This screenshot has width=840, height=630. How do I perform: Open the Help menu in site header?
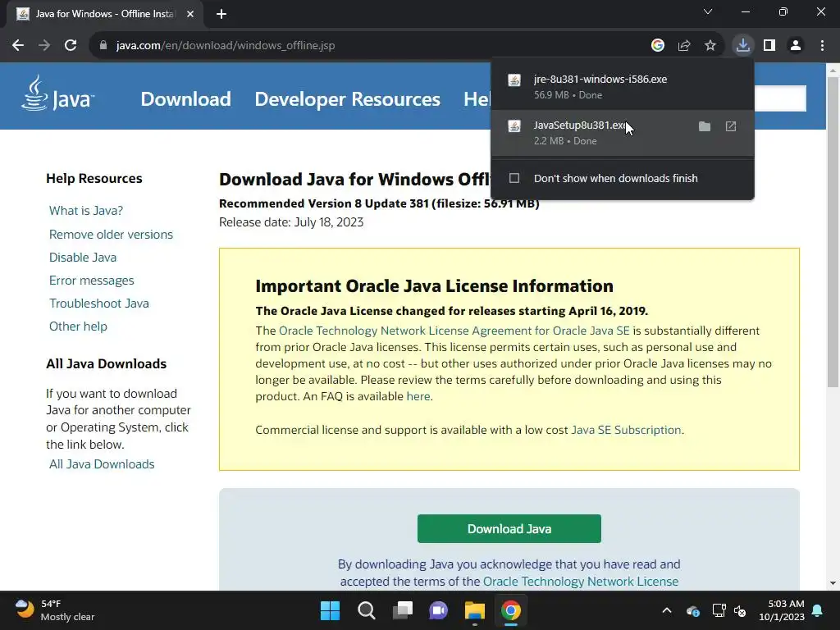click(477, 99)
